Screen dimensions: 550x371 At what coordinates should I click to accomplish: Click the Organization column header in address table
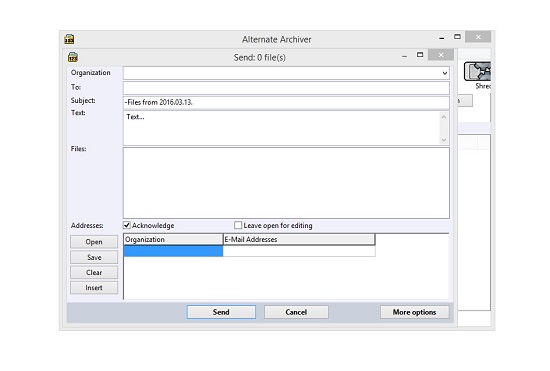point(173,239)
